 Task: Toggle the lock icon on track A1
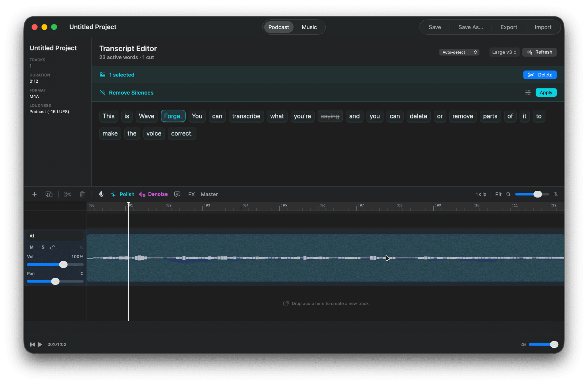click(52, 247)
